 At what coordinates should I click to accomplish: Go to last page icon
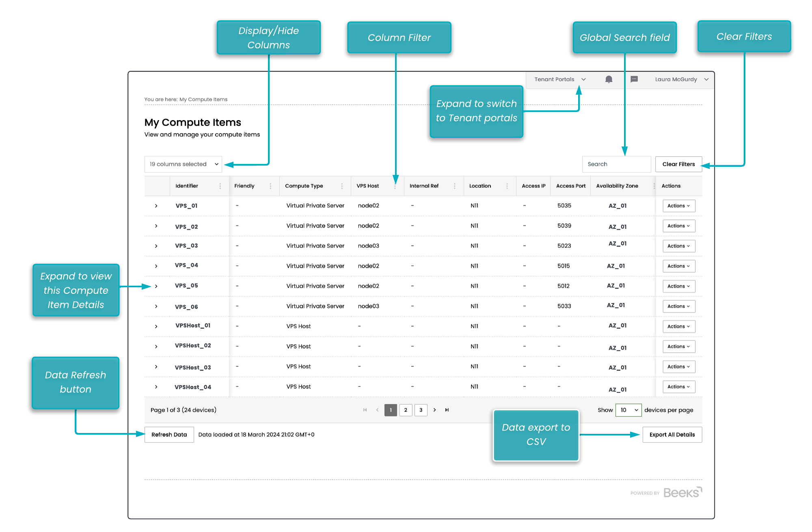pyautogui.click(x=447, y=410)
